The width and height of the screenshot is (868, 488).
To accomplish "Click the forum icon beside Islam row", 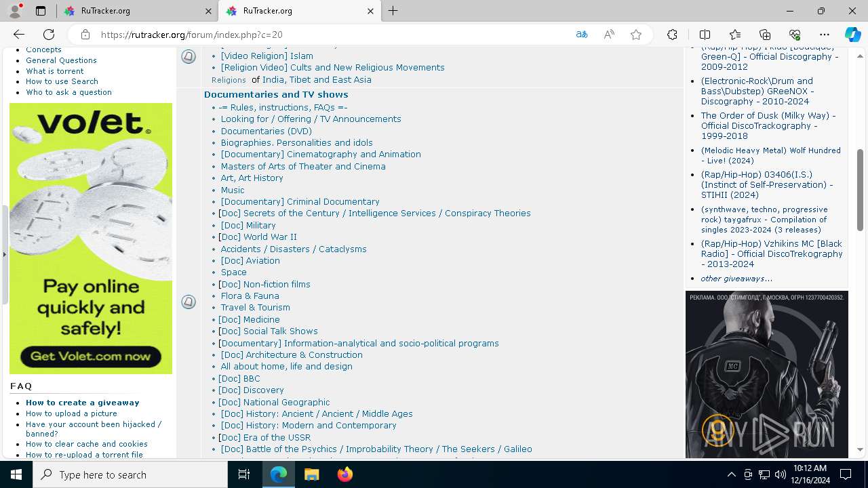I will click(x=189, y=57).
